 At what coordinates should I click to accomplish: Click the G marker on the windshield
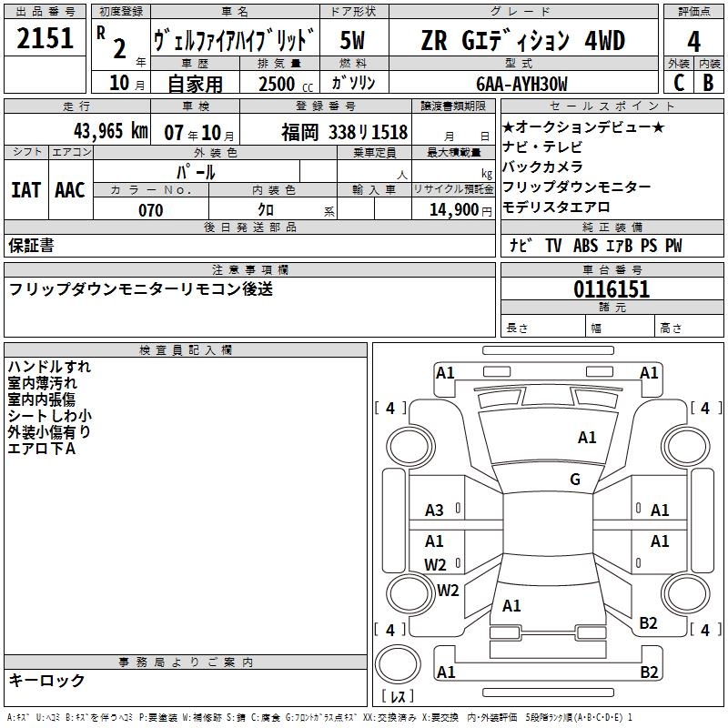tap(574, 480)
